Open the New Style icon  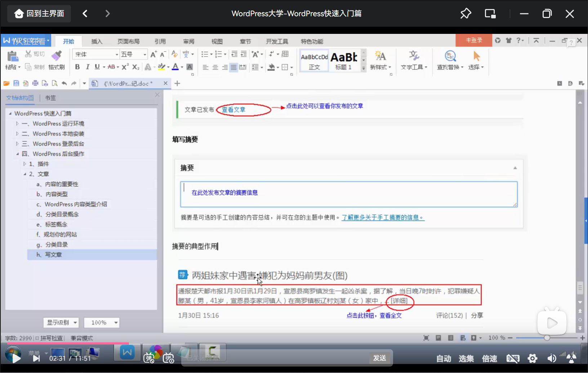(x=380, y=56)
